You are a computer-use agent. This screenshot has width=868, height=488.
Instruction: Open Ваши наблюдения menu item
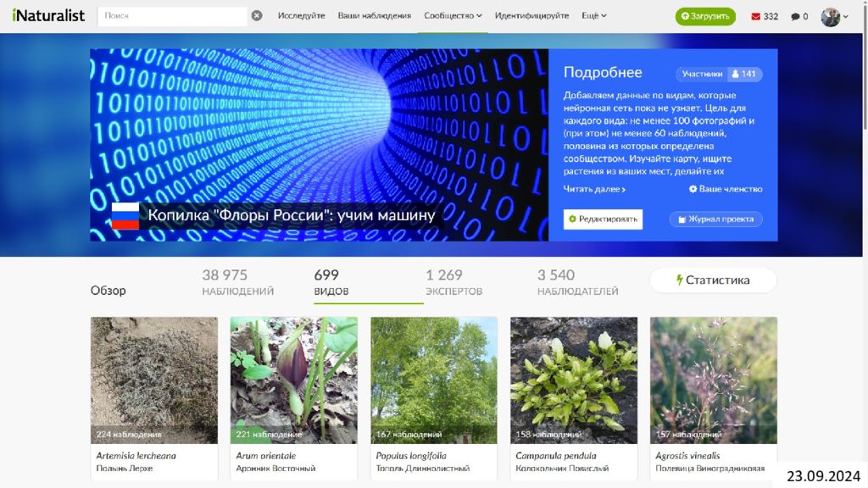(374, 15)
